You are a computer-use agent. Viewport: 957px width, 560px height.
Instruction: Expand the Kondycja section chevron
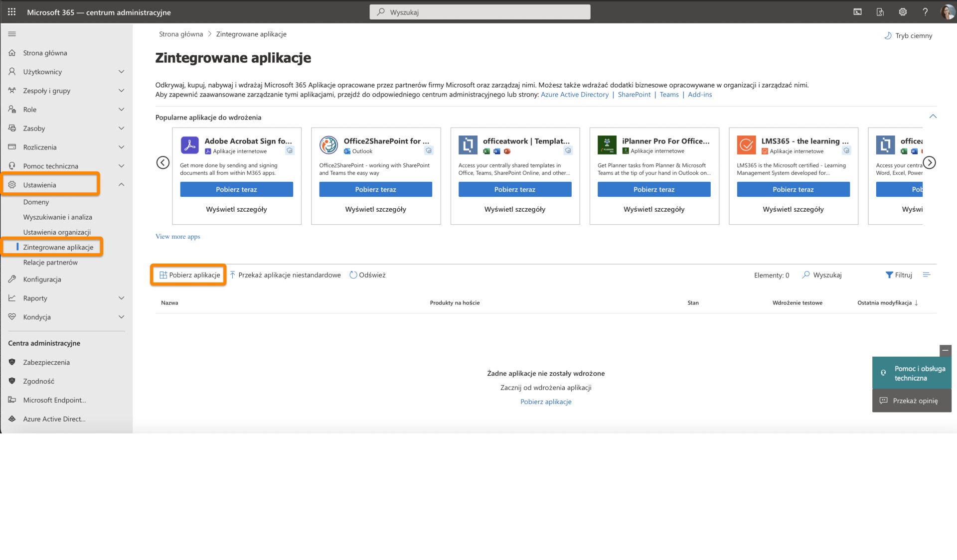click(121, 317)
